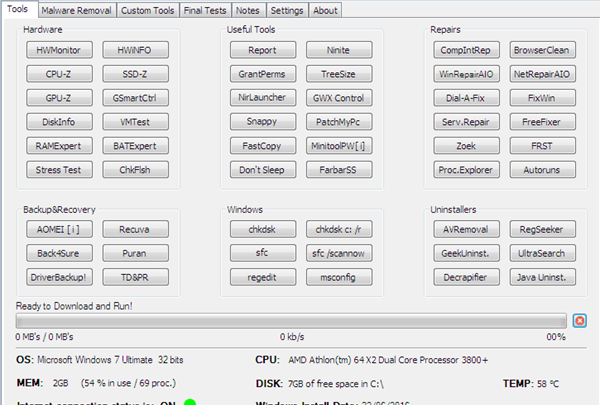Open AOMEI [i] backup tool
600x405 pixels.
tap(59, 229)
